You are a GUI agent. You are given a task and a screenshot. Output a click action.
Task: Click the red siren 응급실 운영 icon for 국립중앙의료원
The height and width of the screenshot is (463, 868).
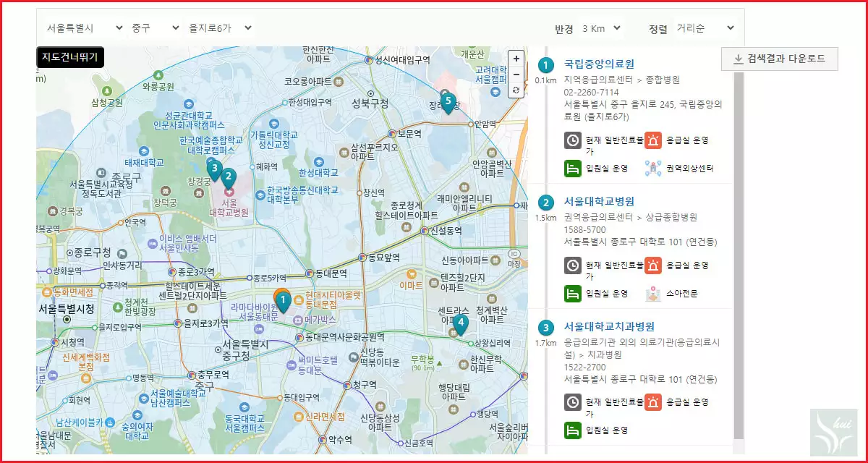654,140
